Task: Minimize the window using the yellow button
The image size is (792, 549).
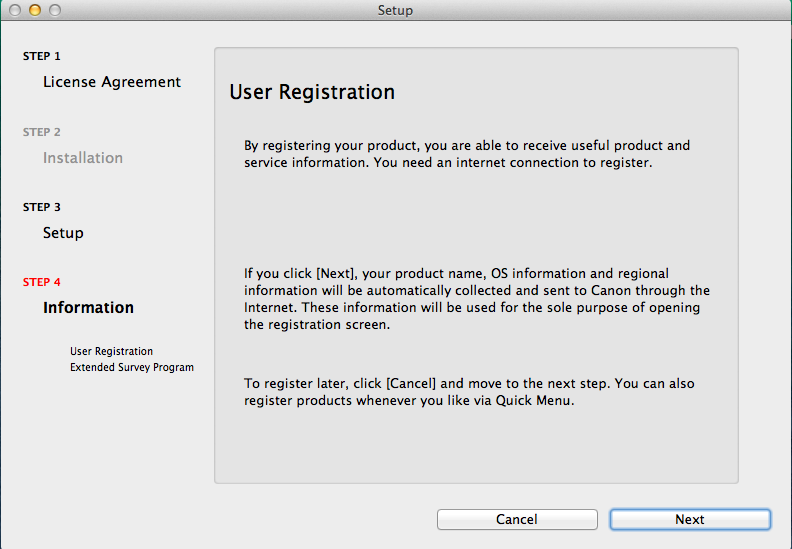Action: pos(34,10)
